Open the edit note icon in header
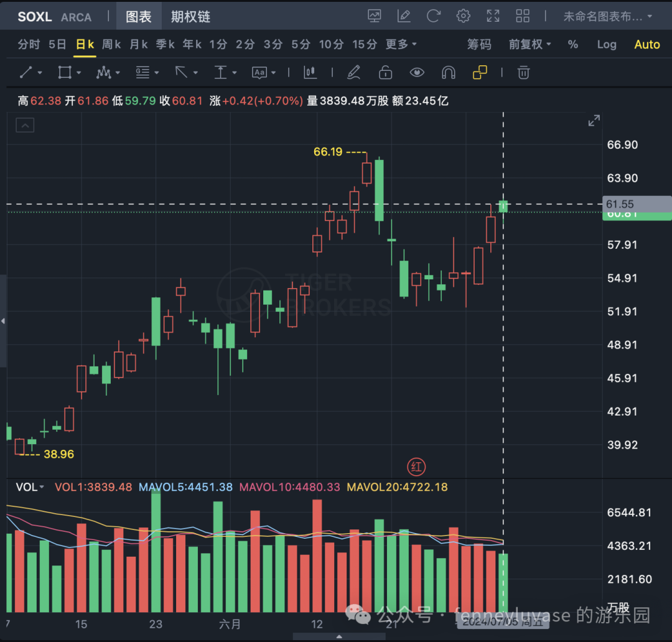The image size is (672, 642). (x=404, y=16)
